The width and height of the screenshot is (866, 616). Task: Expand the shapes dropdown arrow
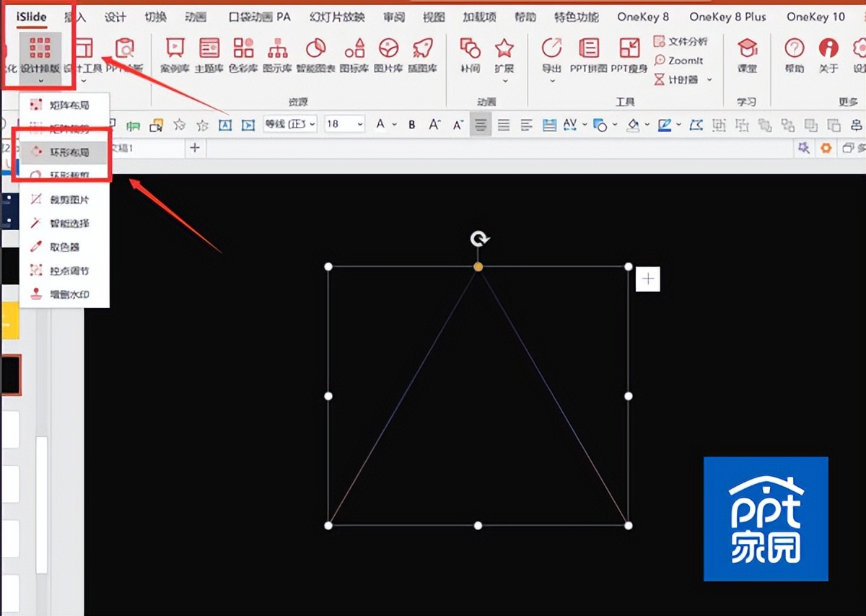click(616, 125)
